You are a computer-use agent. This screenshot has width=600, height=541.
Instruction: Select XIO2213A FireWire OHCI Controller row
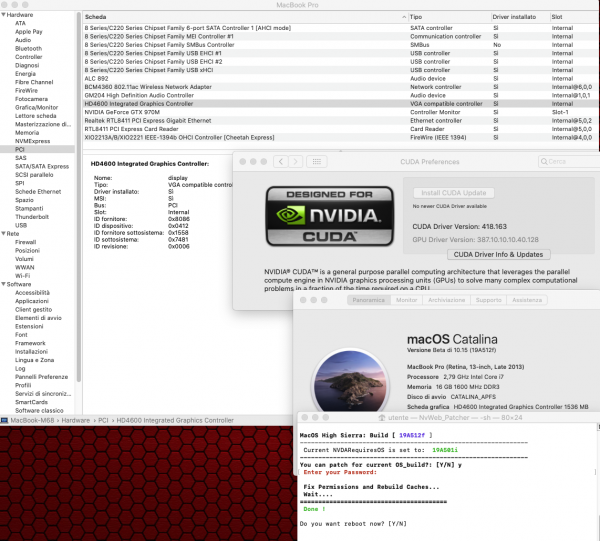[x=340, y=137]
